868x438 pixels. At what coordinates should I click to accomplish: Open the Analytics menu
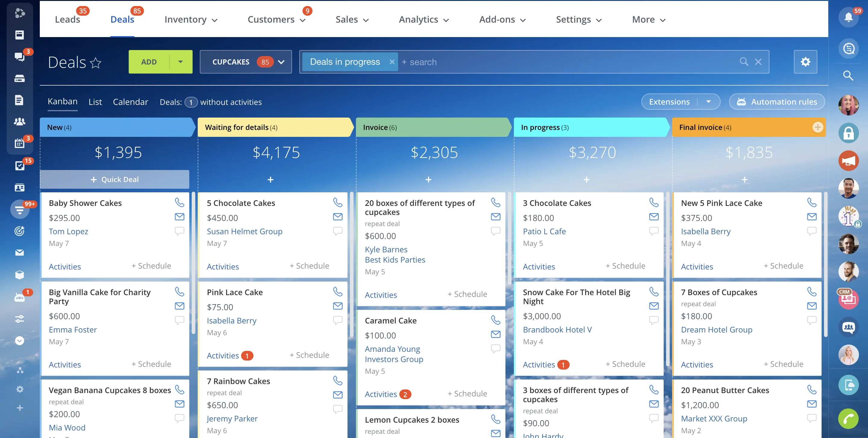pyautogui.click(x=423, y=20)
